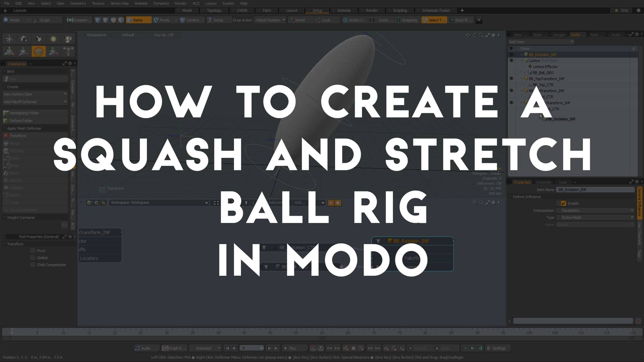
Task: Check the Child Compensate option in Tool Properties
Action: 33,264
